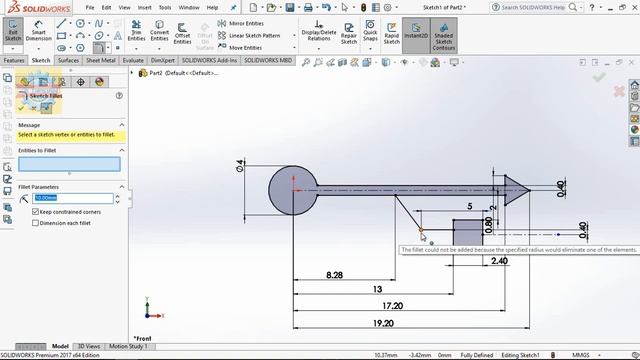Open the 3D Views tab

(x=89, y=346)
